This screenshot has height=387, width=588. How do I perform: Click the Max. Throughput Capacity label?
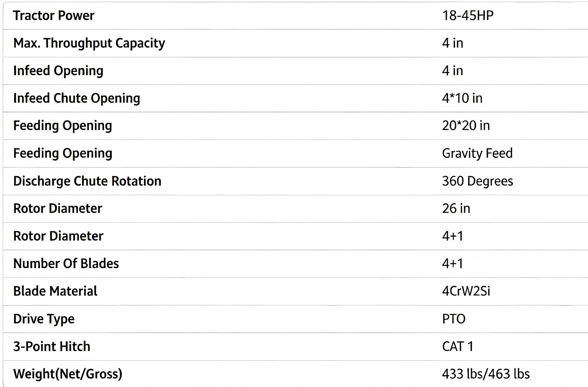pyautogui.click(x=89, y=43)
